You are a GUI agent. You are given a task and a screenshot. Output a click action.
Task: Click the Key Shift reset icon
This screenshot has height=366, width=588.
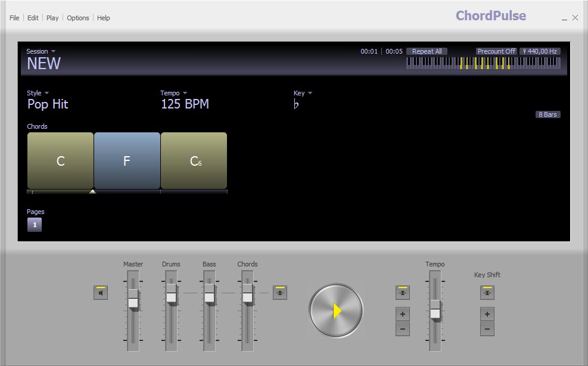coord(487,293)
